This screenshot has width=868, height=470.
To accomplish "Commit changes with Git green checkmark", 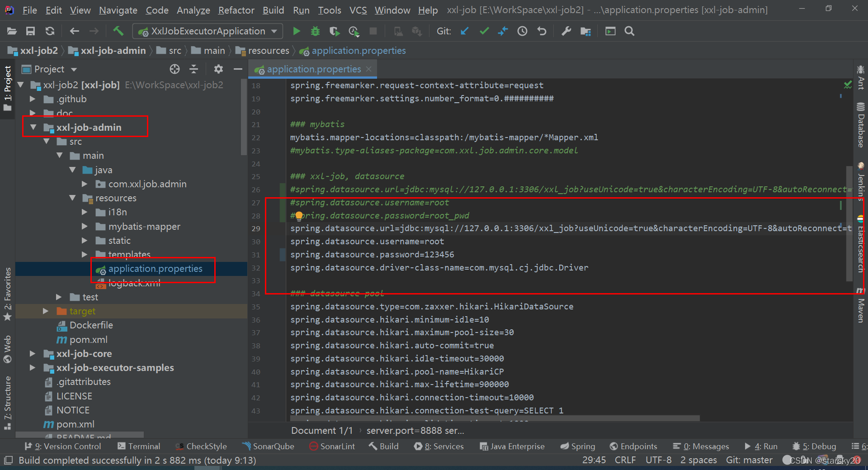I will point(484,31).
